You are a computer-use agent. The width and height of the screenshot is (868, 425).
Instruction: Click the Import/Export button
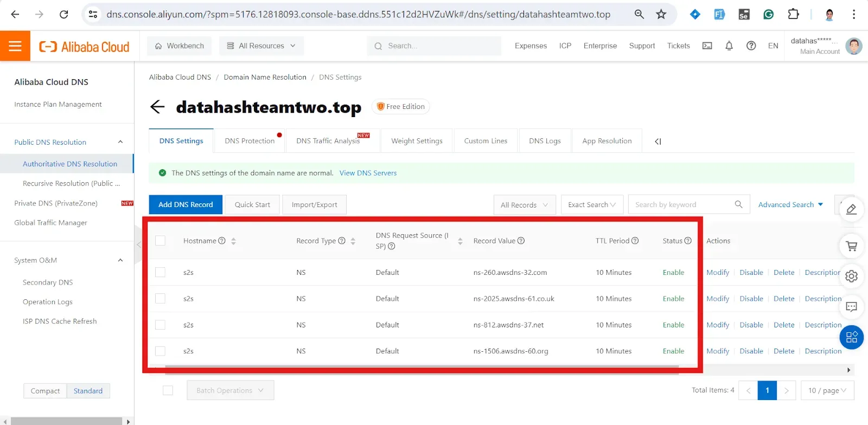(x=315, y=204)
